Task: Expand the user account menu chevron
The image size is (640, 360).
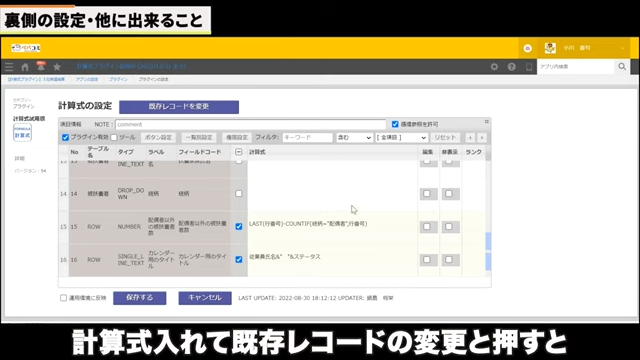Action: tap(622, 48)
